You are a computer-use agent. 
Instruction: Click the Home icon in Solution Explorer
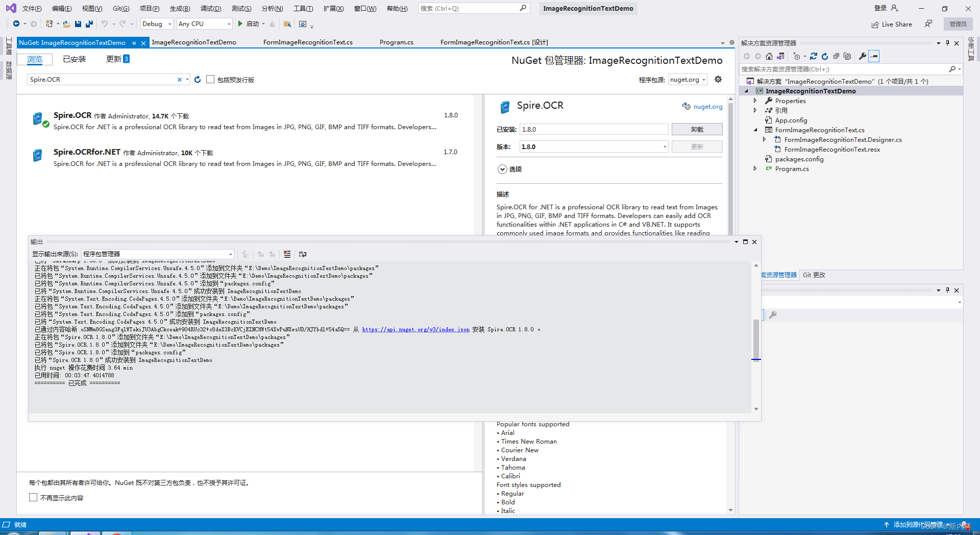point(769,56)
